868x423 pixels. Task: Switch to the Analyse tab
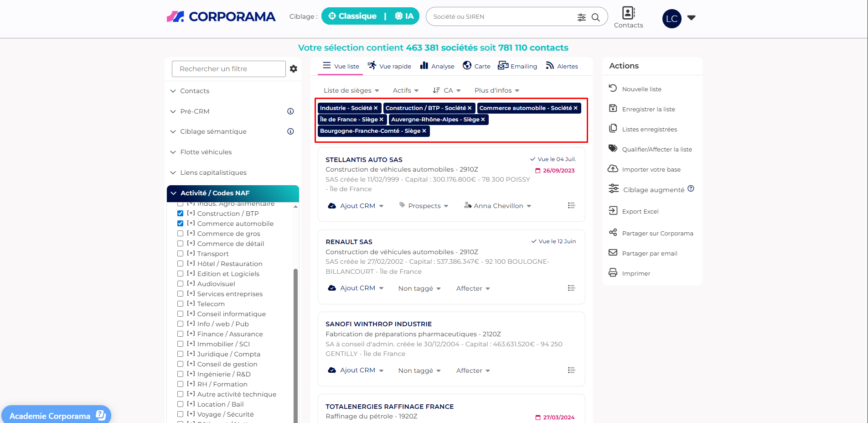pos(437,66)
